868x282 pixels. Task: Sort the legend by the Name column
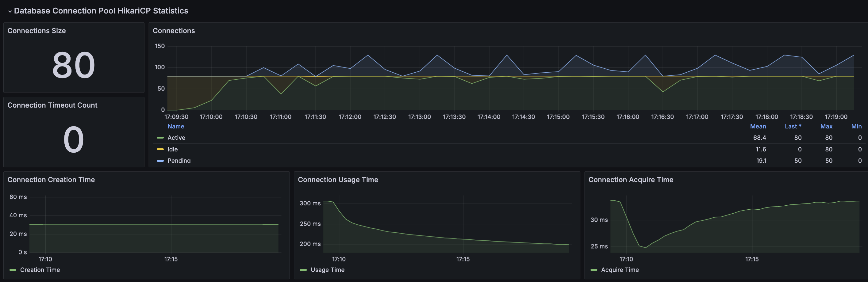pos(176,126)
